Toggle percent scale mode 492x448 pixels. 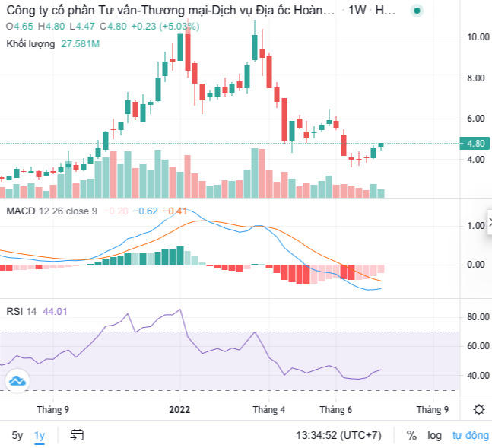[411, 435]
